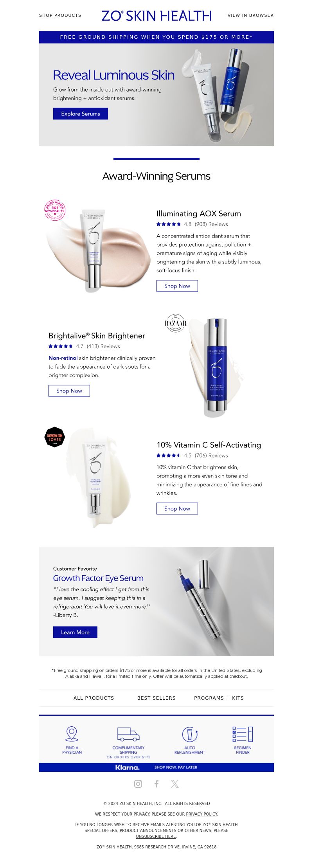The height and width of the screenshot is (868, 313).
Task: Open the Best Sellers navigation link
Action: (156, 698)
